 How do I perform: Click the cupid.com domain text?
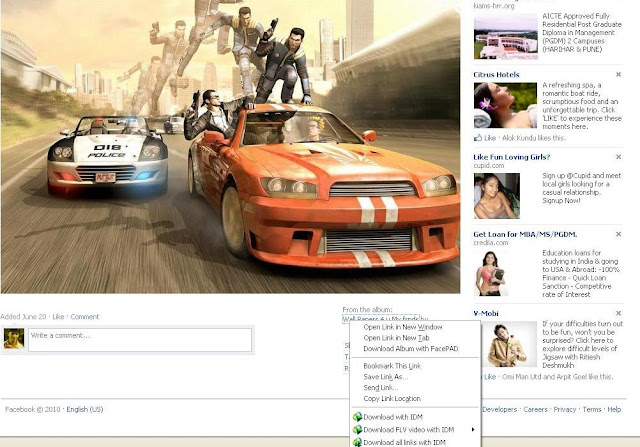pyautogui.click(x=489, y=165)
